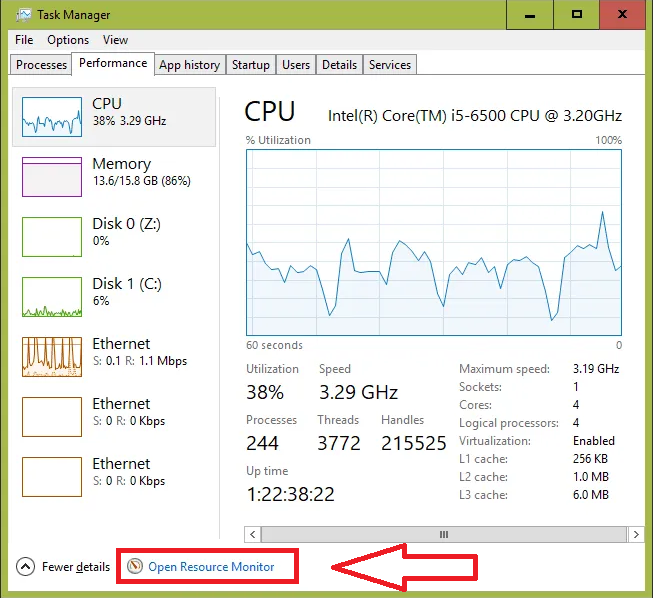
Task: Open the Options menu
Action: point(68,40)
